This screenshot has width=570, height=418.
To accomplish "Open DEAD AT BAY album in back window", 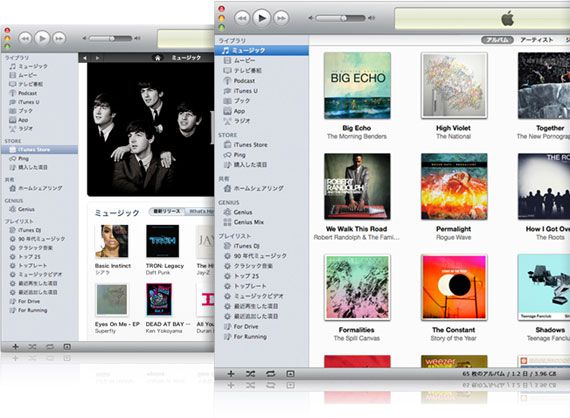I will tap(159, 300).
